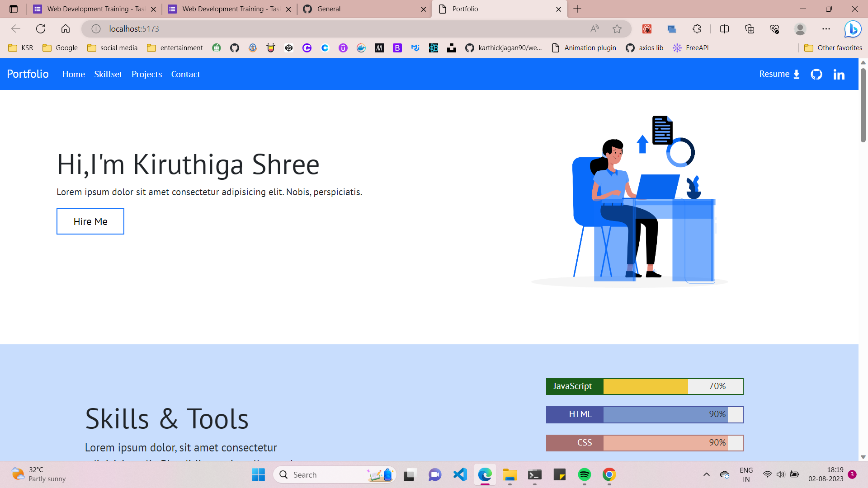Open the Bootstrap icon in favorites bar

(x=397, y=47)
